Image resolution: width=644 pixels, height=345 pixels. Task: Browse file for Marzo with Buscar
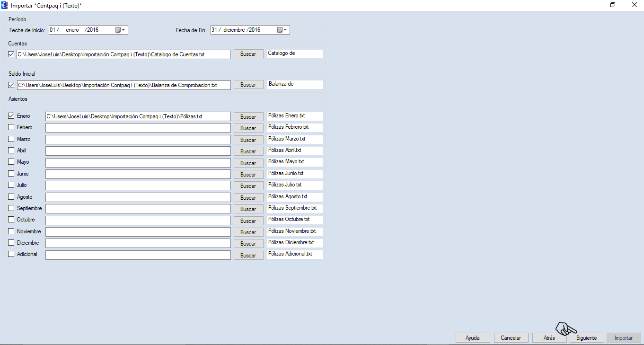click(x=248, y=140)
